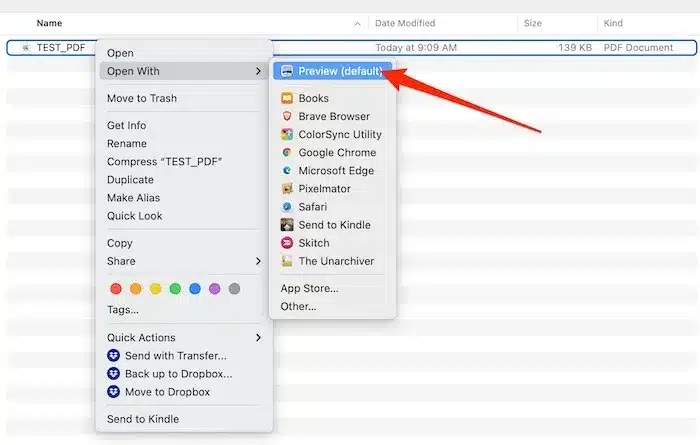Viewport: 700px width, 445px height.
Task: Click the Safari compass icon
Action: (287, 207)
